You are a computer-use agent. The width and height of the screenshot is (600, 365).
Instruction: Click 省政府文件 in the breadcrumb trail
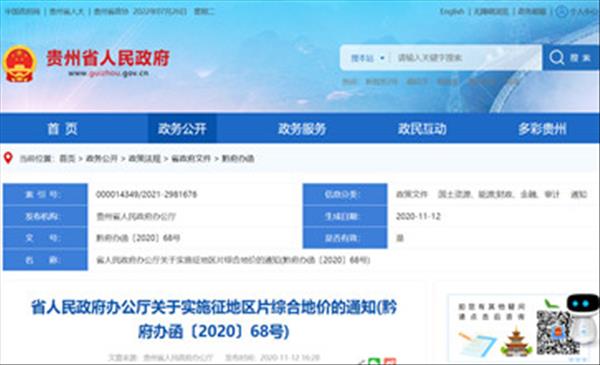[191, 158]
